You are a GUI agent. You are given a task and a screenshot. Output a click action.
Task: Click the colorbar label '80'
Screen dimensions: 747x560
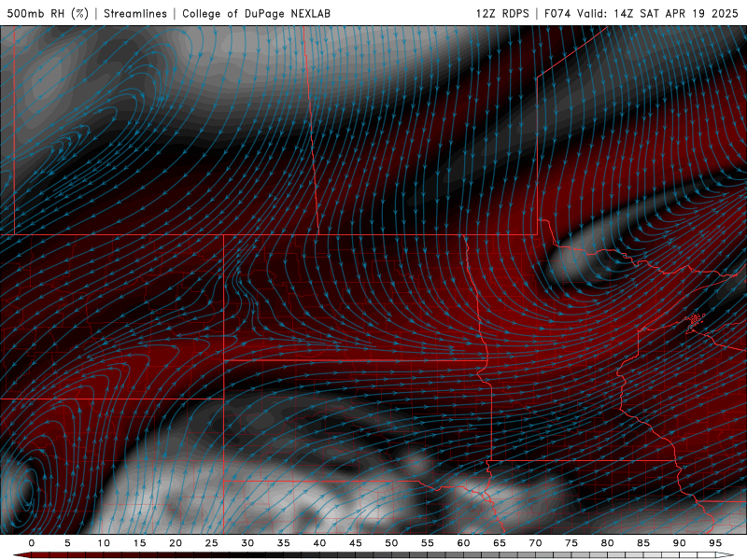607,543
